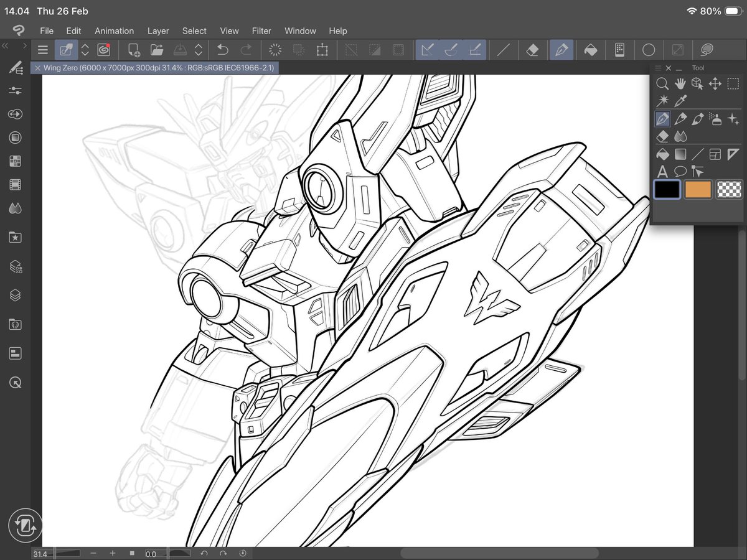The height and width of the screenshot is (560, 747).
Task: Open the material star folder panel
Action: [x=16, y=237]
